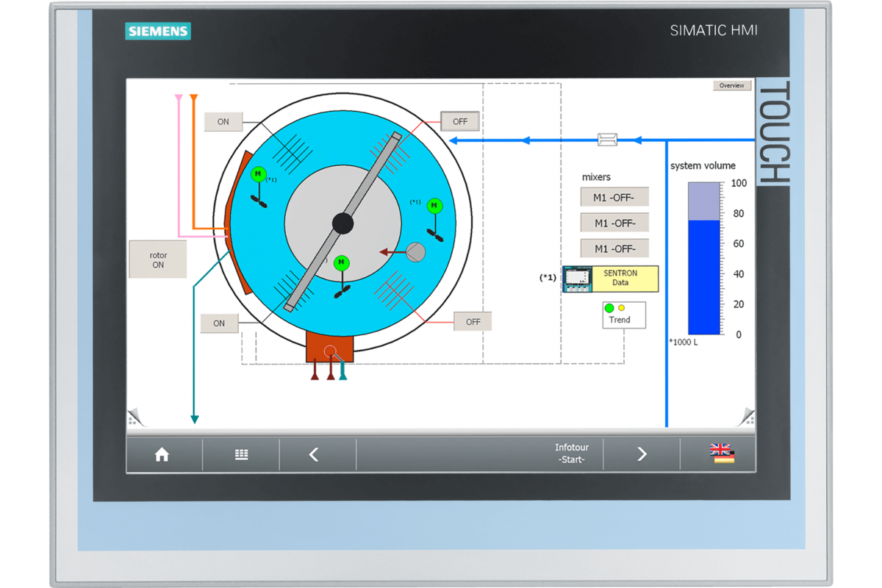
Task: Start the Infotour
Action: tap(572, 453)
